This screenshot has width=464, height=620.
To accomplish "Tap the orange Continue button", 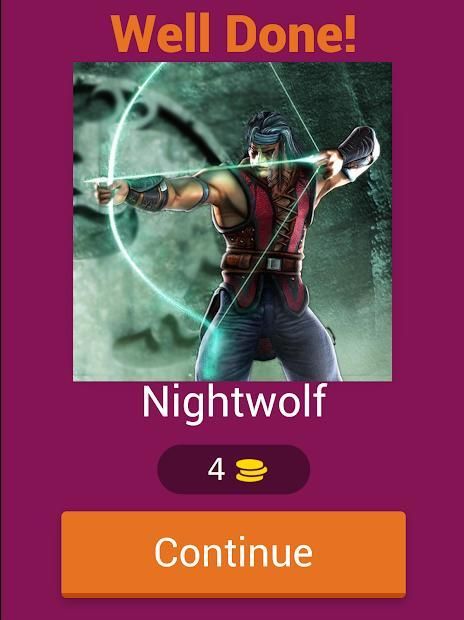I will (x=233, y=554).
